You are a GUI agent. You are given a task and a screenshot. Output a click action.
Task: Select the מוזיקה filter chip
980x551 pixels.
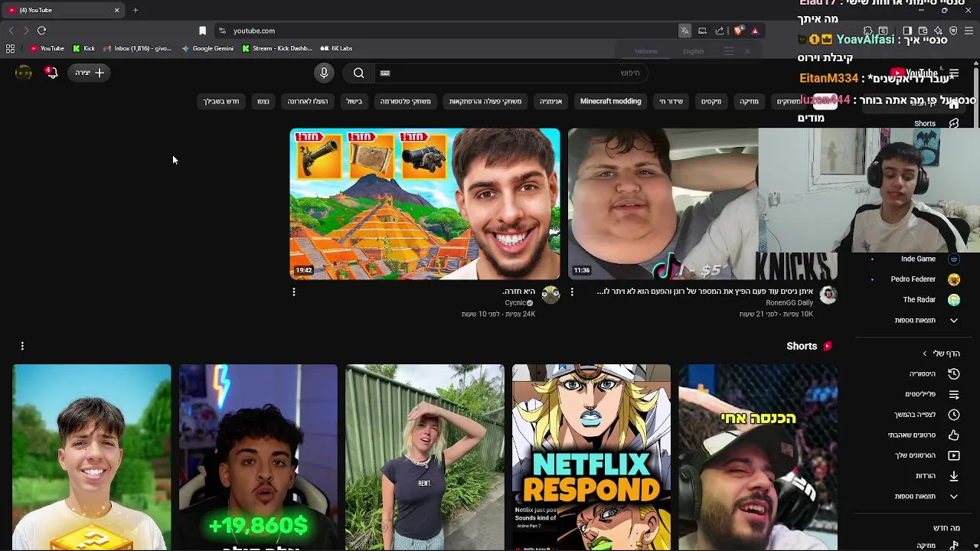[749, 101]
